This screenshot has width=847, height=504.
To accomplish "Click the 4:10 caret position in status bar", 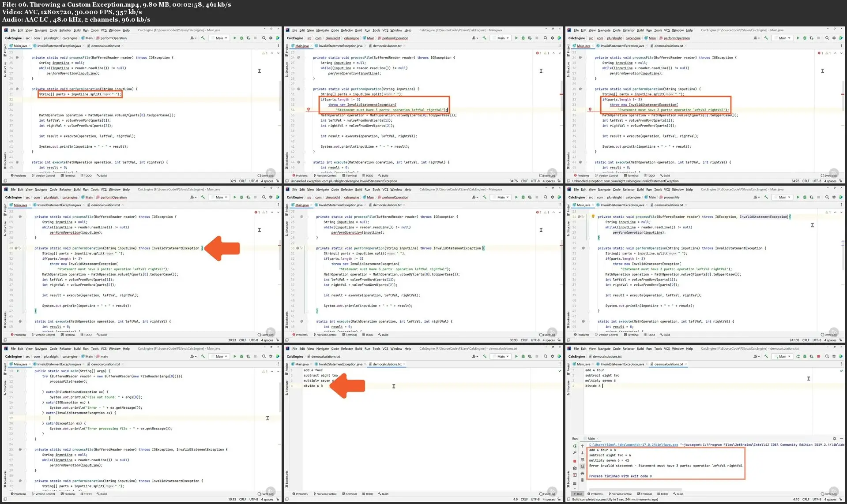I will pyautogui.click(x=796, y=499).
